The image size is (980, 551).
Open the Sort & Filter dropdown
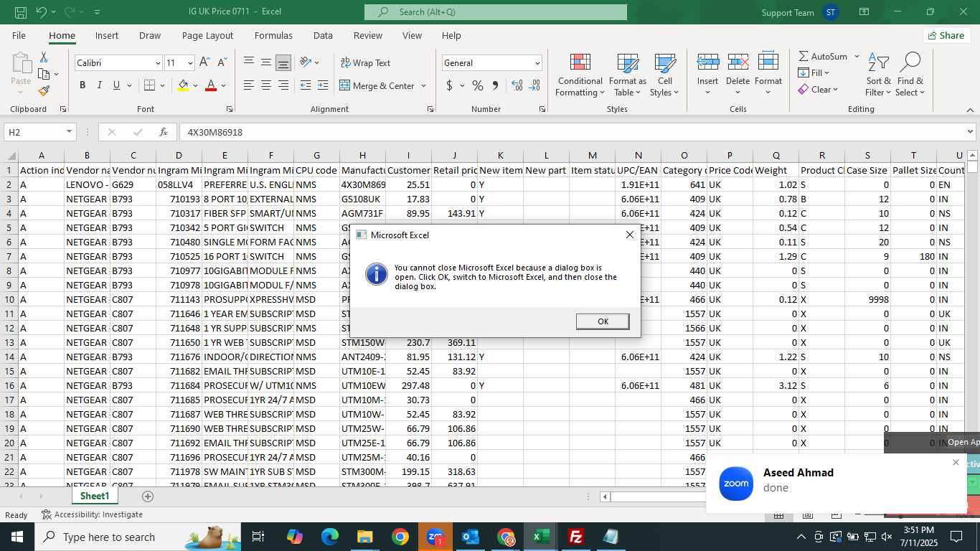878,75
